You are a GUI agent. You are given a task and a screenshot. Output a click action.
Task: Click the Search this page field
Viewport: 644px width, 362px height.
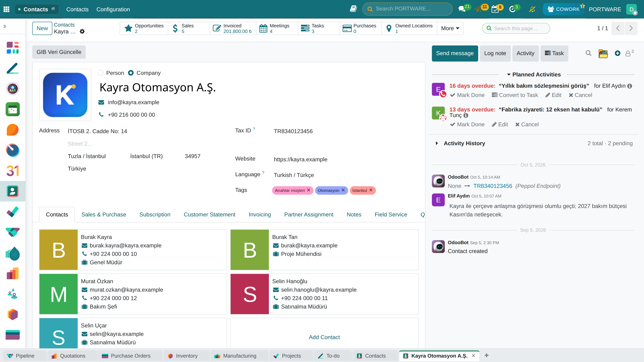point(516,28)
